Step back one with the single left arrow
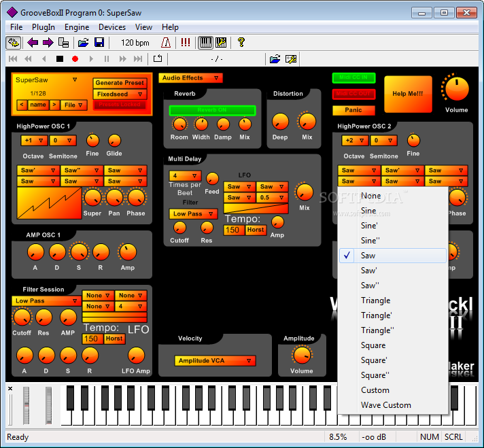The height and width of the screenshot is (448, 484). point(44,58)
